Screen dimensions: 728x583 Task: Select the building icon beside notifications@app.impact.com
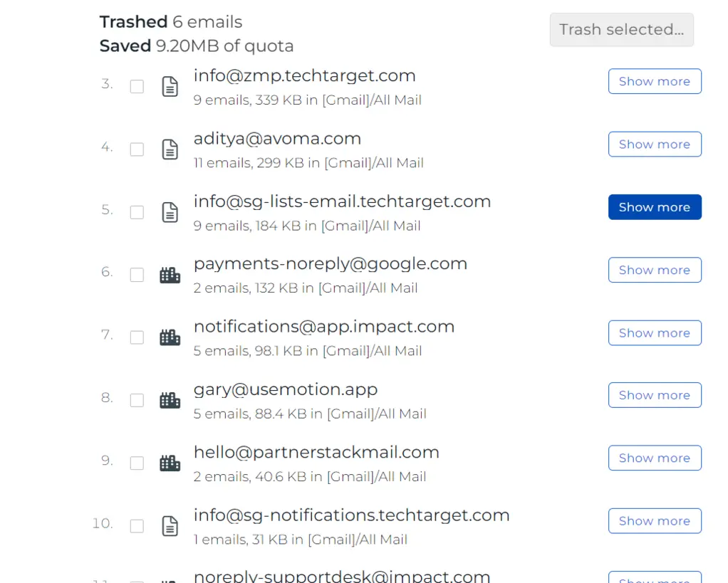170,337
